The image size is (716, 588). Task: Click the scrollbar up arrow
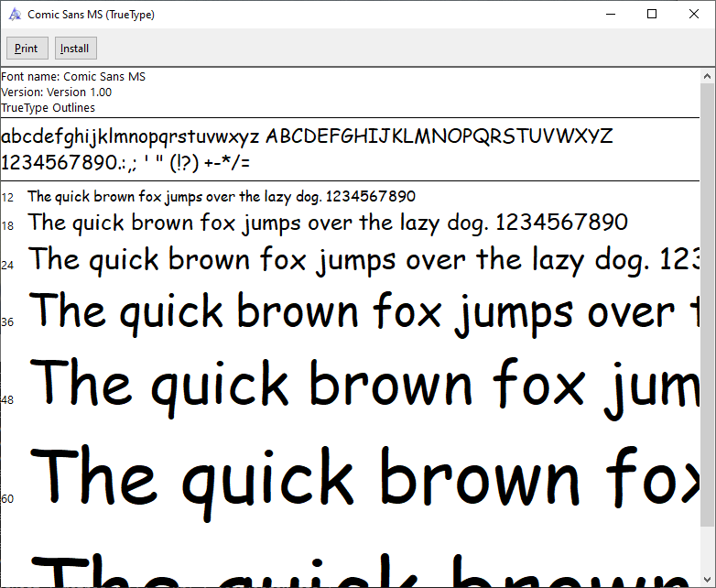(708, 76)
